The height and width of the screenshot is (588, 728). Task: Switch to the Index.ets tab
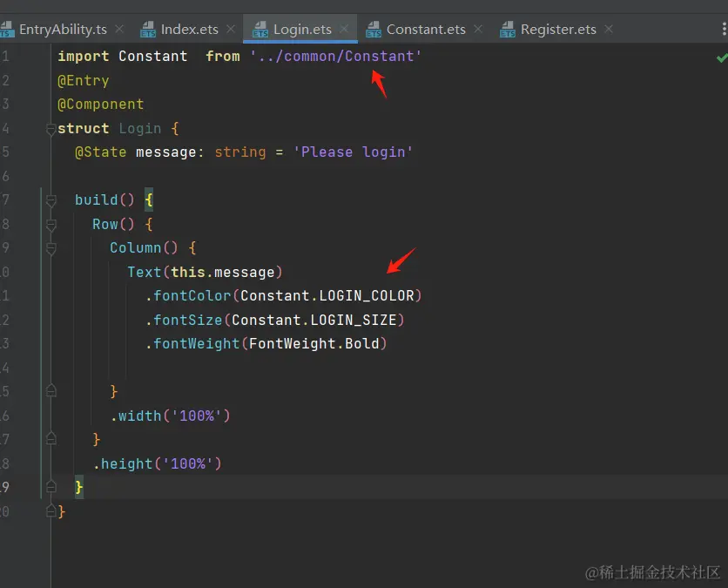tap(189, 30)
